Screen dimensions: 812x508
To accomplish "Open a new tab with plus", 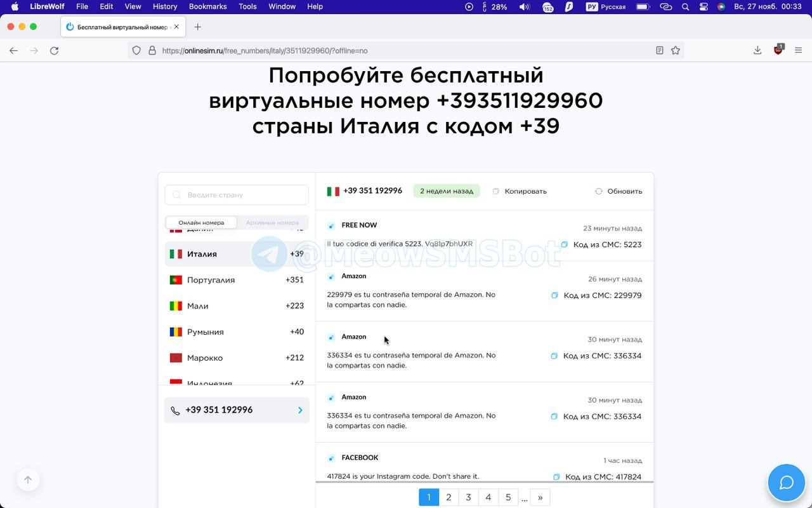I will tap(197, 27).
